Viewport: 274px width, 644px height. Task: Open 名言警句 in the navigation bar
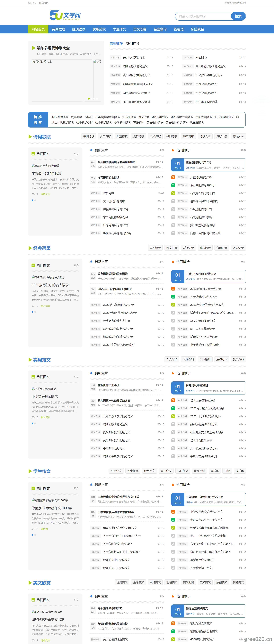click(x=160, y=29)
